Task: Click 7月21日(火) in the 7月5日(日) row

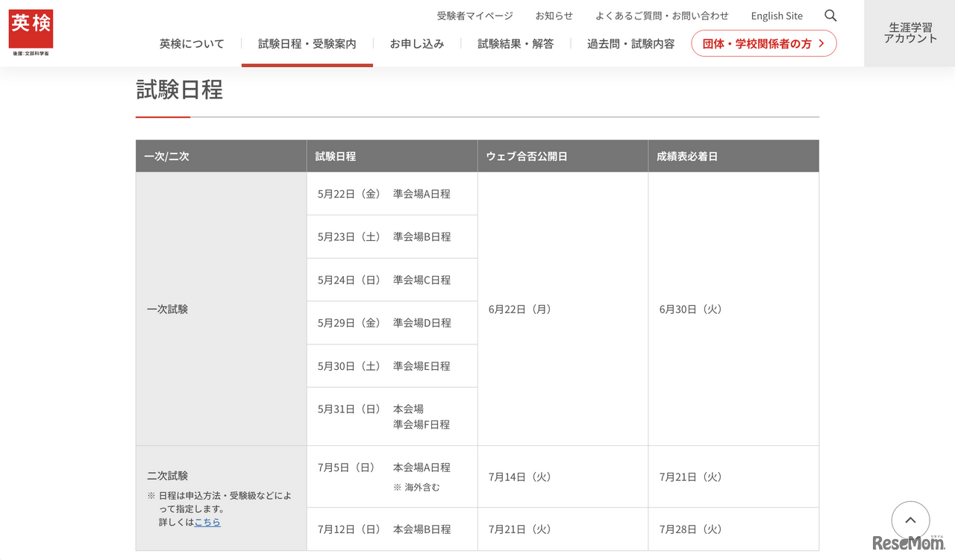Action: [691, 476]
